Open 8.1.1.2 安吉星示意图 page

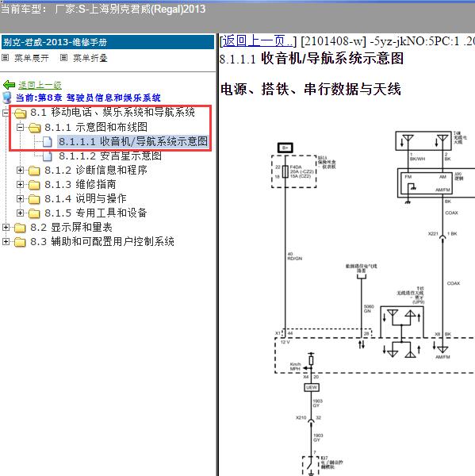click(x=110, y=155)
